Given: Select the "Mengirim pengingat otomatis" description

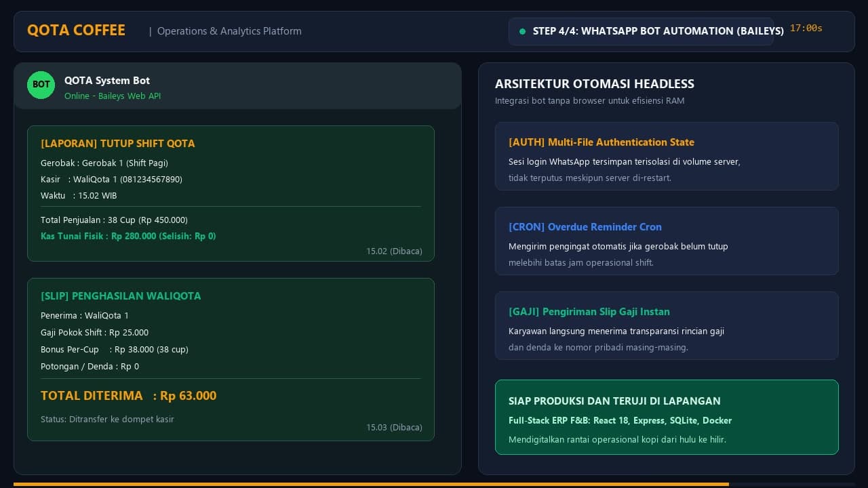Looking at the screenshot, I should (x=618, y=247).
